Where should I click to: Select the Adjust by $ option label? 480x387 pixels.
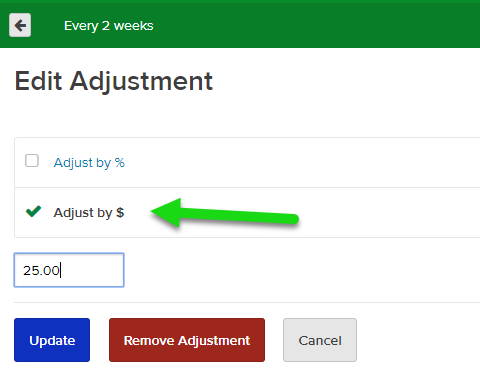tap(89, 213)
